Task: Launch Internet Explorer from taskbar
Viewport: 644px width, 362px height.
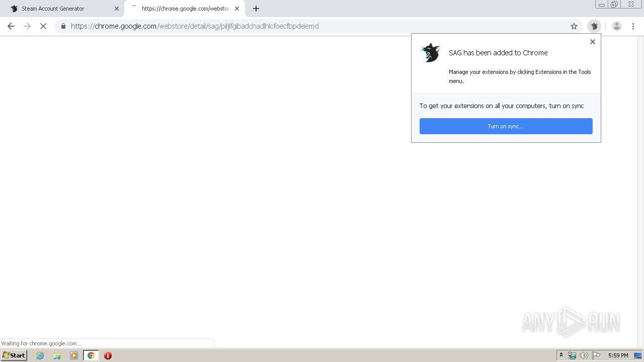Action: point(40,355)
